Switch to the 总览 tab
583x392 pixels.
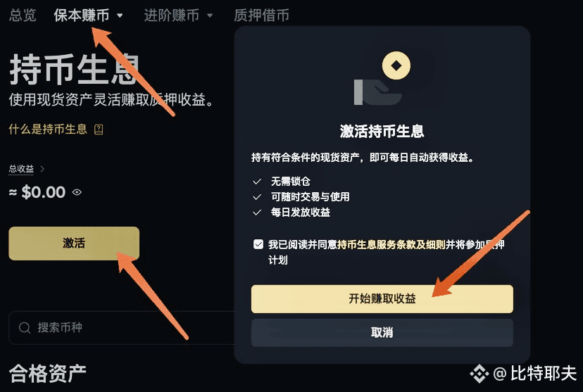click(x=23, y=15)
